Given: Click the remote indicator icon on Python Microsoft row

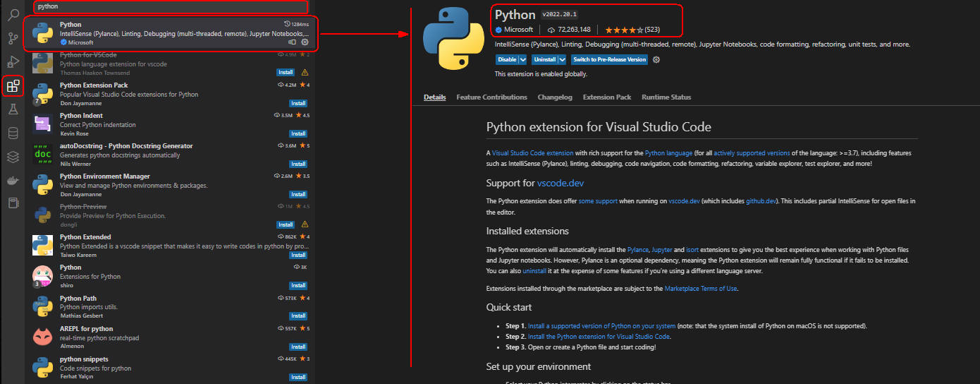Looking at the screenshot, I should point(293,42).
